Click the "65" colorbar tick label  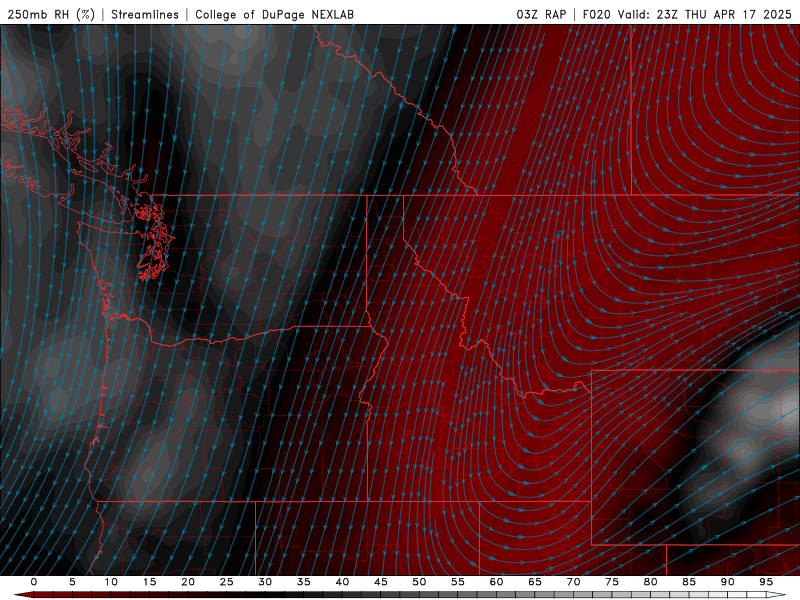[535, 582]
